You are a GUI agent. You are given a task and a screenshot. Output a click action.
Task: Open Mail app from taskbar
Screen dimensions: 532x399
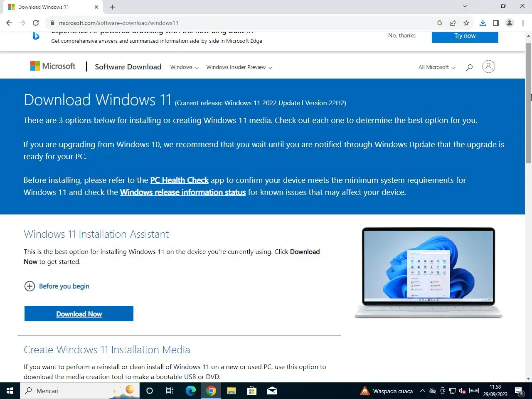pos(272,391)
